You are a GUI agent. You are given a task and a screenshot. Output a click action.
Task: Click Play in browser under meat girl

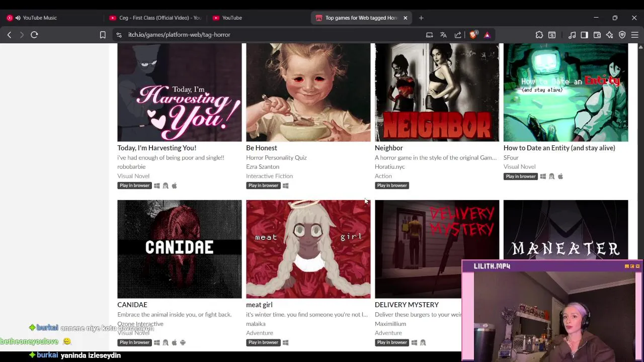pos(263,342)
